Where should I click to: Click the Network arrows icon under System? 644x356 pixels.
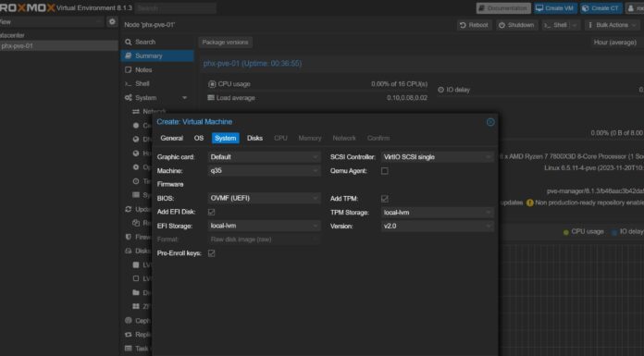click(x=135, y=112)
